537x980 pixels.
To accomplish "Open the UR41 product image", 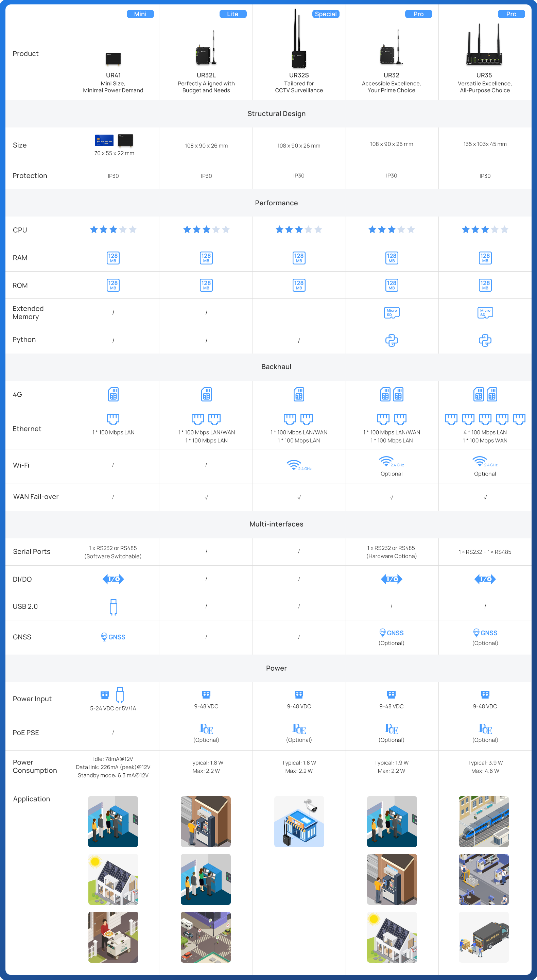I will point(113,58).
